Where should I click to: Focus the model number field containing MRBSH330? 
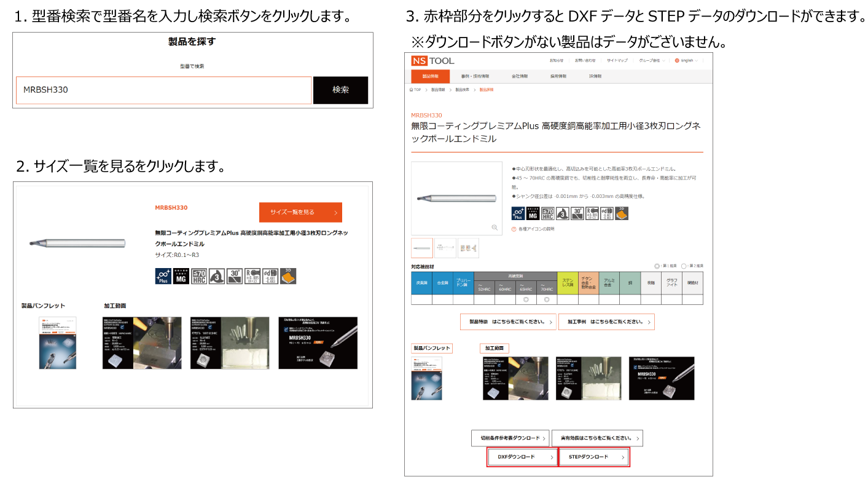(164, 90)
